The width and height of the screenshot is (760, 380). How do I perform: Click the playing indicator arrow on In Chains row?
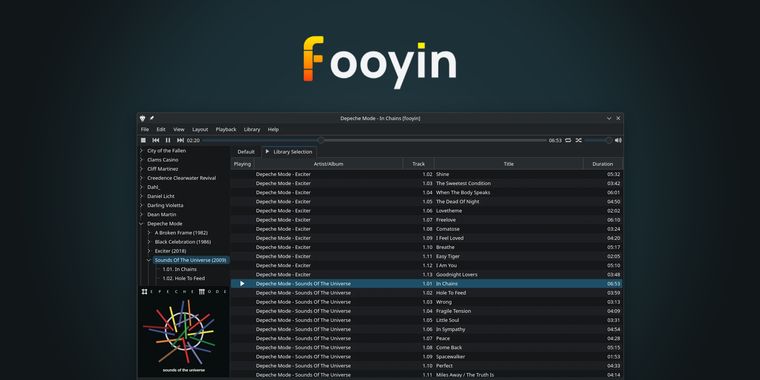point(242,284)
